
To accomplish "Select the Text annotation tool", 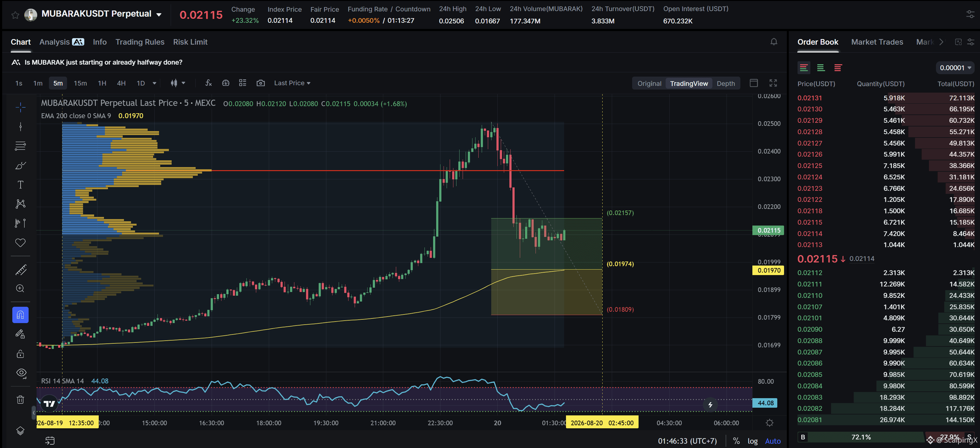I will [21, 185].
